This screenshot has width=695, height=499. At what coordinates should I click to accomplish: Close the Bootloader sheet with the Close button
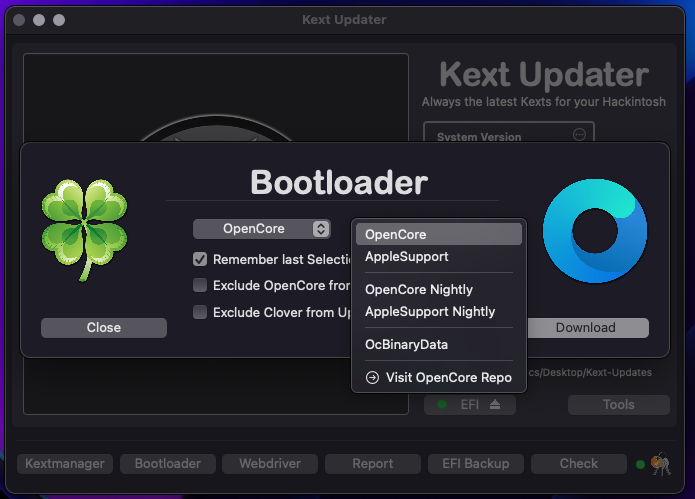104,327
